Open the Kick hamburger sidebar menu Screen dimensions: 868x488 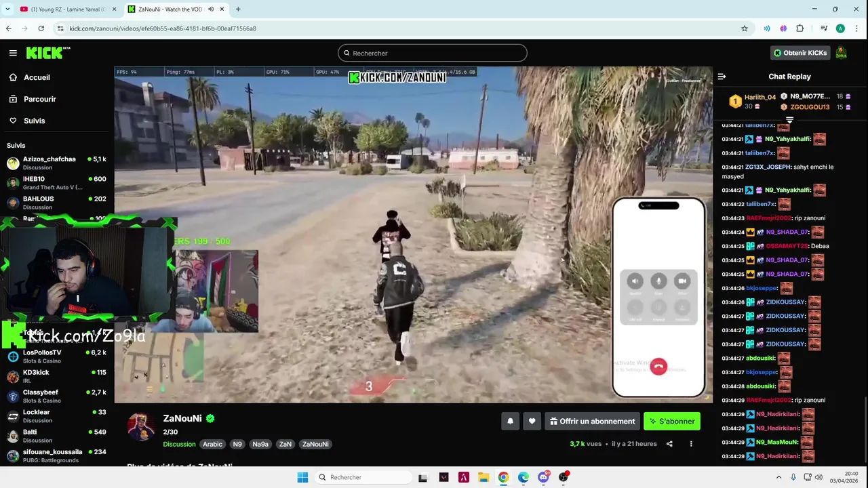13,53
